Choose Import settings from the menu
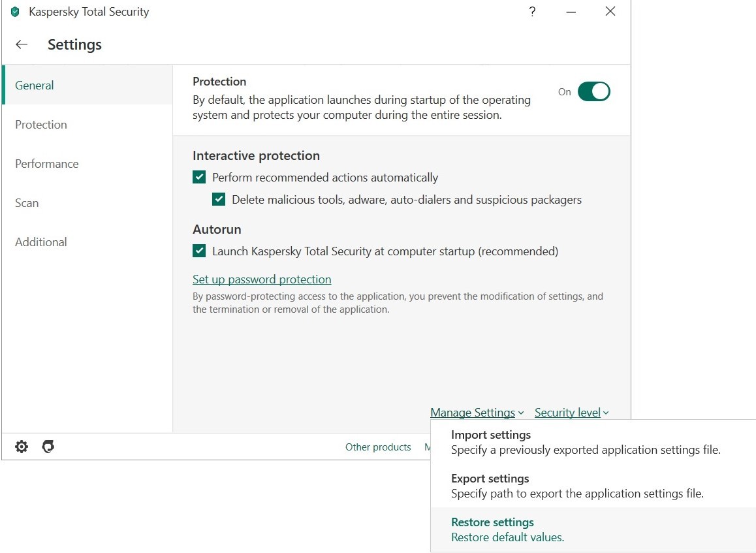 (x=491, y=435)
